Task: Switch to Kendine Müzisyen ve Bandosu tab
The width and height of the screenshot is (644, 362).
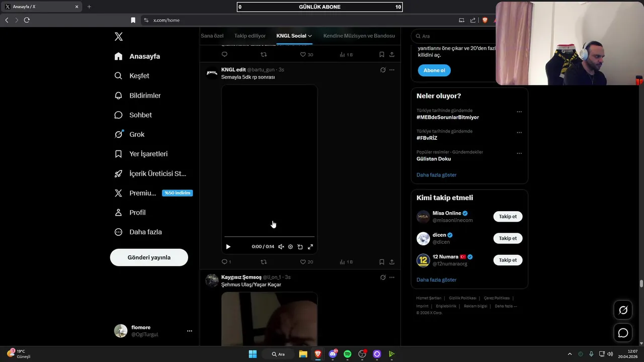Action: click(359, 36)
